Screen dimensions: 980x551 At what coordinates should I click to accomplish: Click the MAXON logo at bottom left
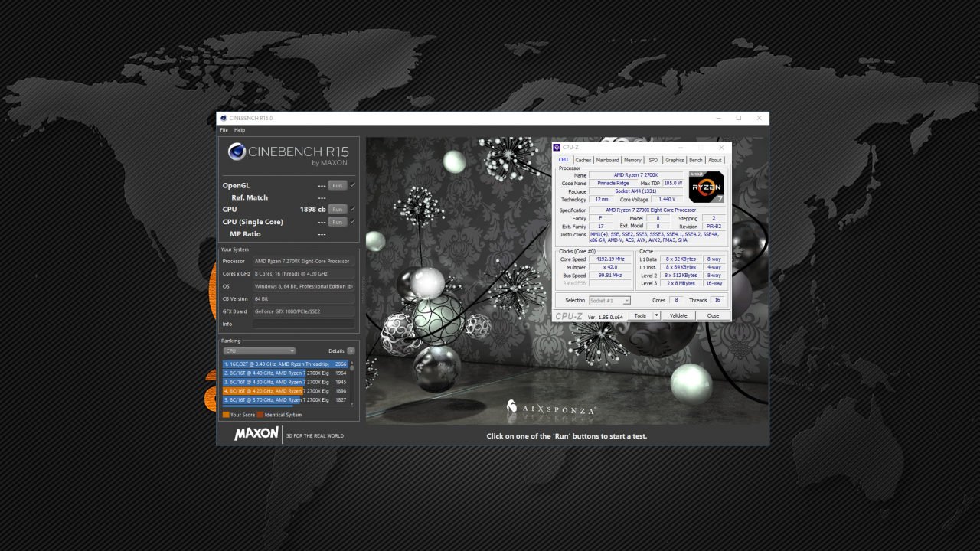256,434
